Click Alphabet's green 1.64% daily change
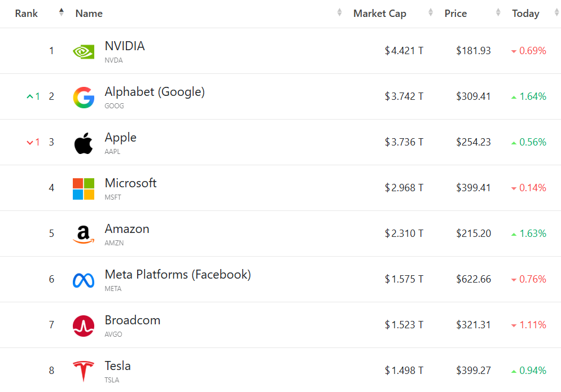Image resolution: width=561 pixels, height=392 pixels. (x=532, y=96)
